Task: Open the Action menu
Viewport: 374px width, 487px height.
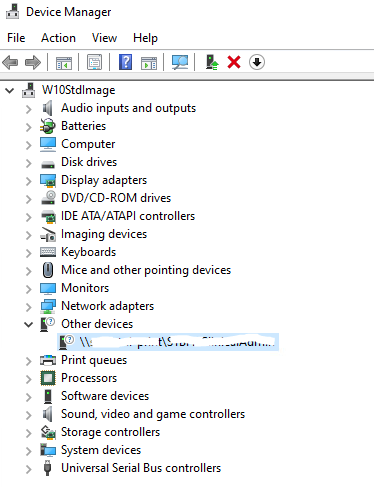Action: point(58,38)
